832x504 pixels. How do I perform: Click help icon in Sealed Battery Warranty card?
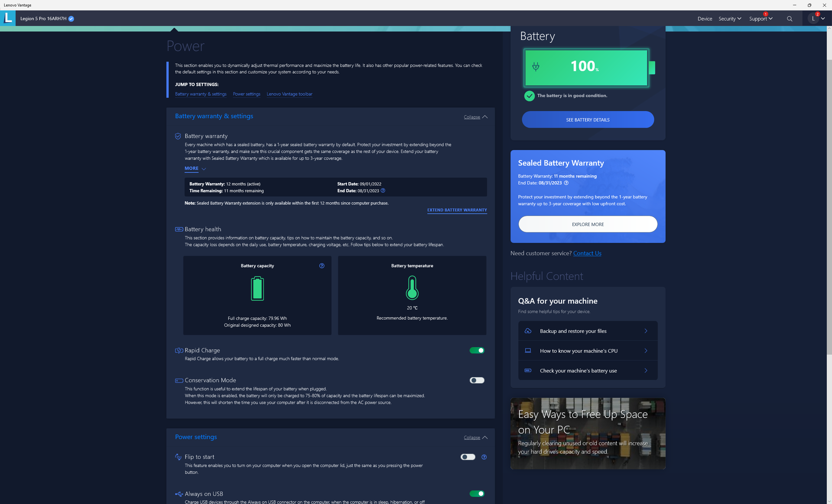566,183
